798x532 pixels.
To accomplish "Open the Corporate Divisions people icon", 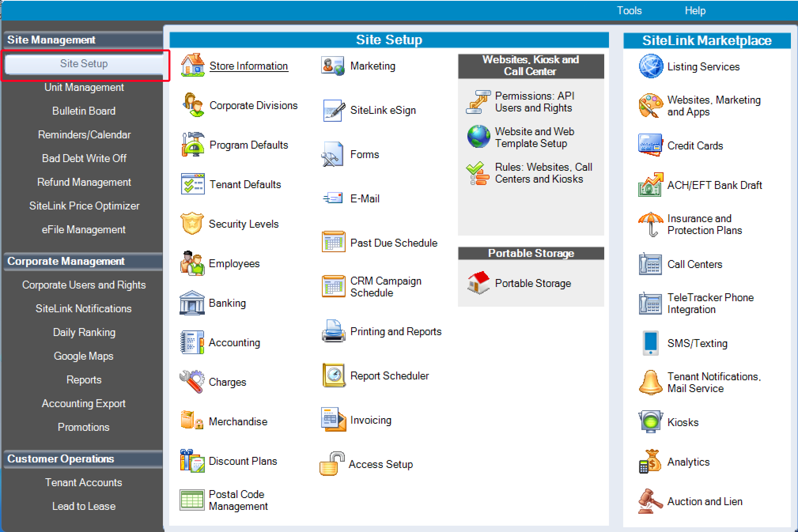I will [193, 105].
